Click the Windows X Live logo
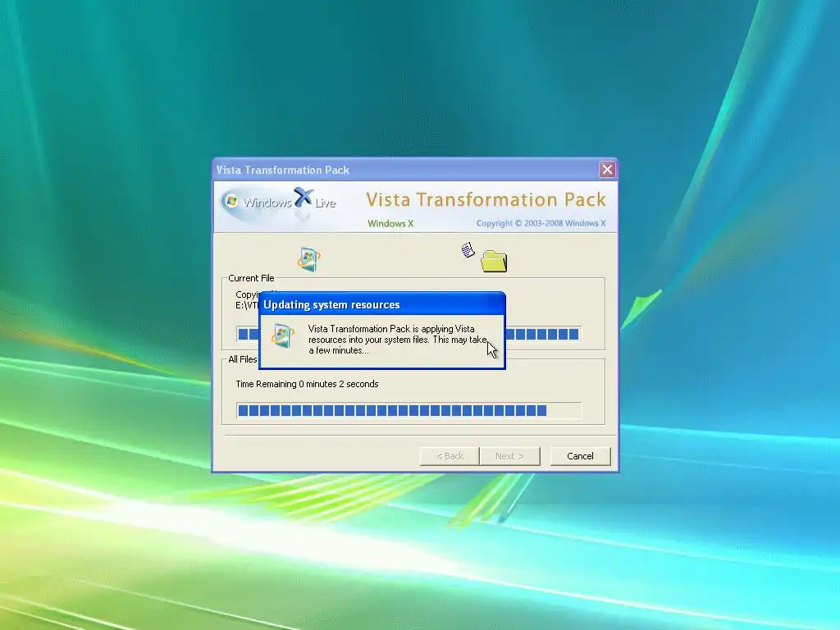 [279, 203]
